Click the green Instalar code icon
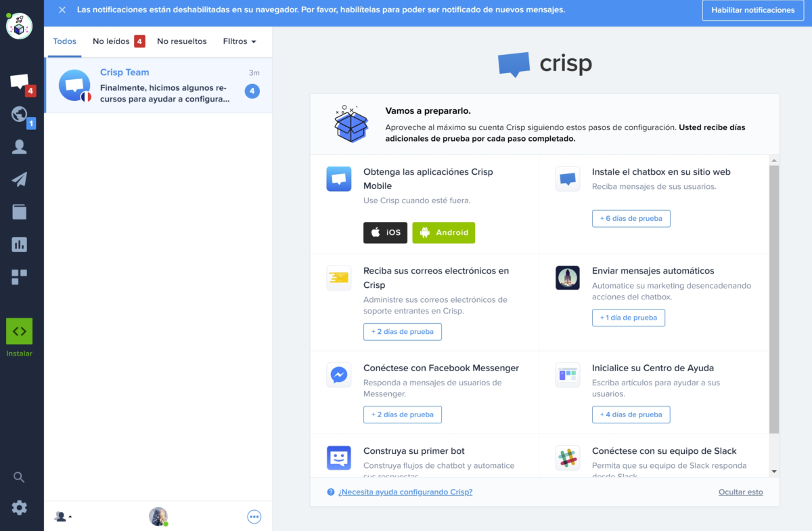This screenshot has width=812, height=531. tap(20, 331)
